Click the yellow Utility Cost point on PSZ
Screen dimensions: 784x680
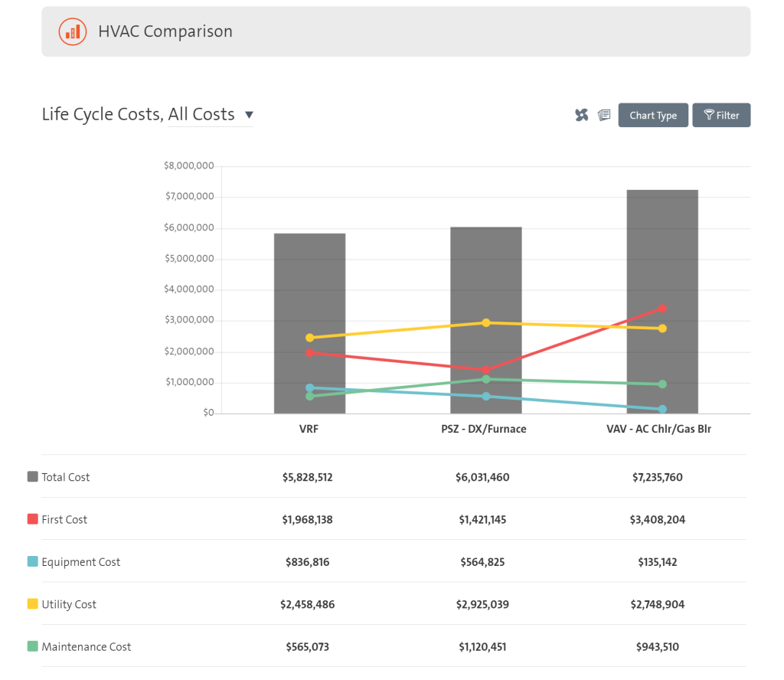486,323
